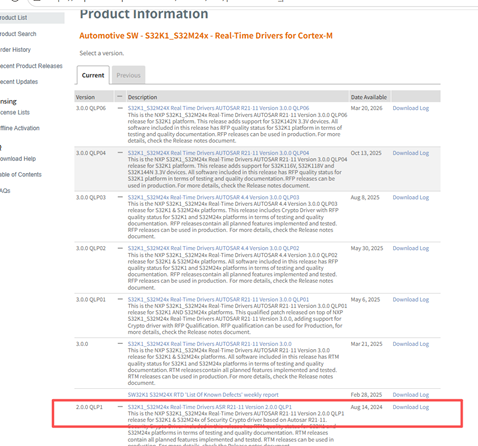View Download Log for May 30, 2025 release
The width and height of the screenshot is (478, 446).
[x=411, y=248]
